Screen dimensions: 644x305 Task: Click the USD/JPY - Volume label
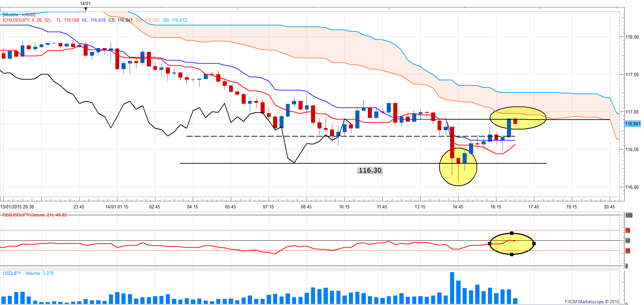tap(28, 273)
